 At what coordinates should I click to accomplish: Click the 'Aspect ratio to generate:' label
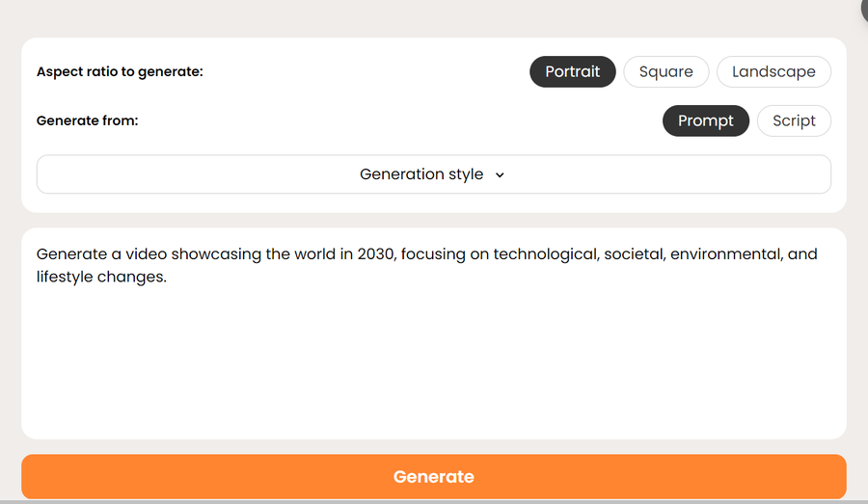click(120, 72)
